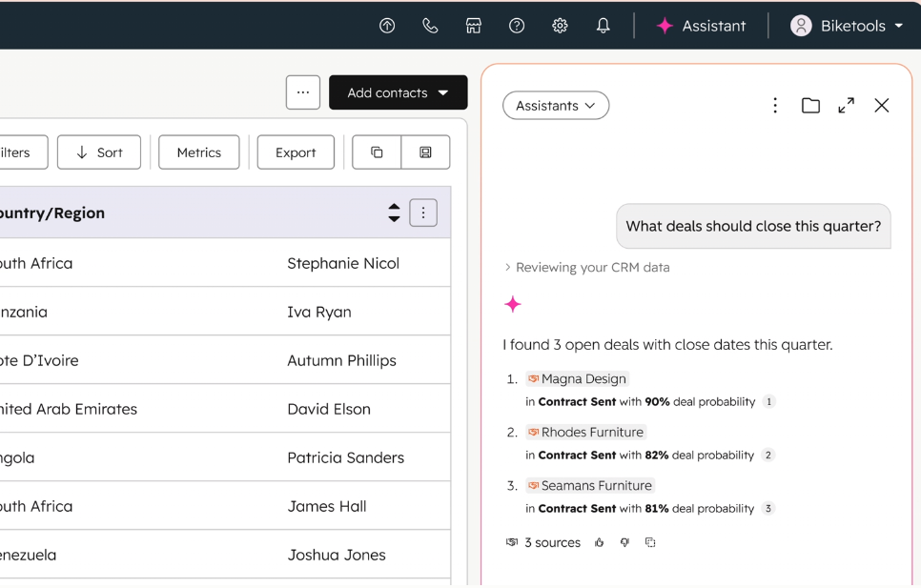Click the Assistant button in top bar
Image resolution: width=921 pixels, height=588 pixels.
click(x=702, y=26)
